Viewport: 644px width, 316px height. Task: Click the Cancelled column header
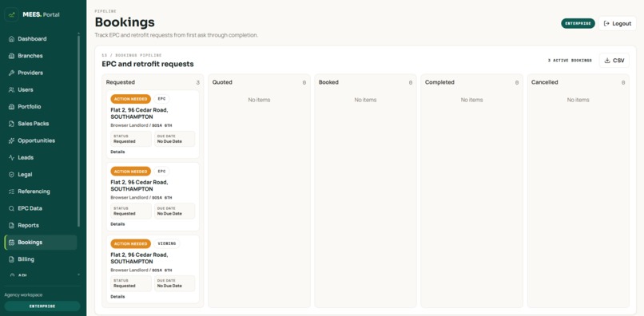tap(545, 82)
